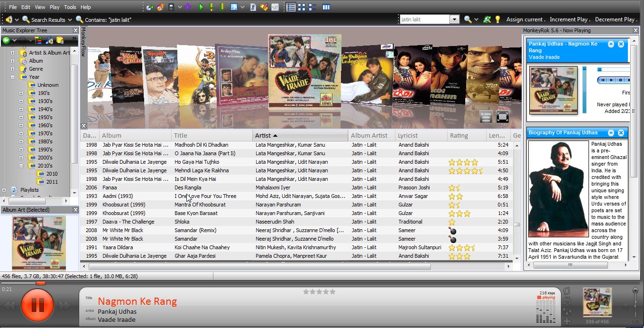The height and width of the screenshot is (328, 644).
Task: Collapse the Year tree node
Action: pyautogui.click(x=13, y=77)
